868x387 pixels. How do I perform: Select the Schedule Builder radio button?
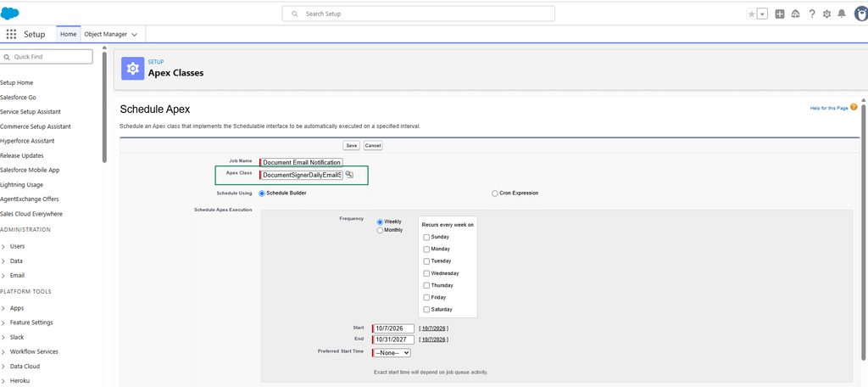[263, 193]
